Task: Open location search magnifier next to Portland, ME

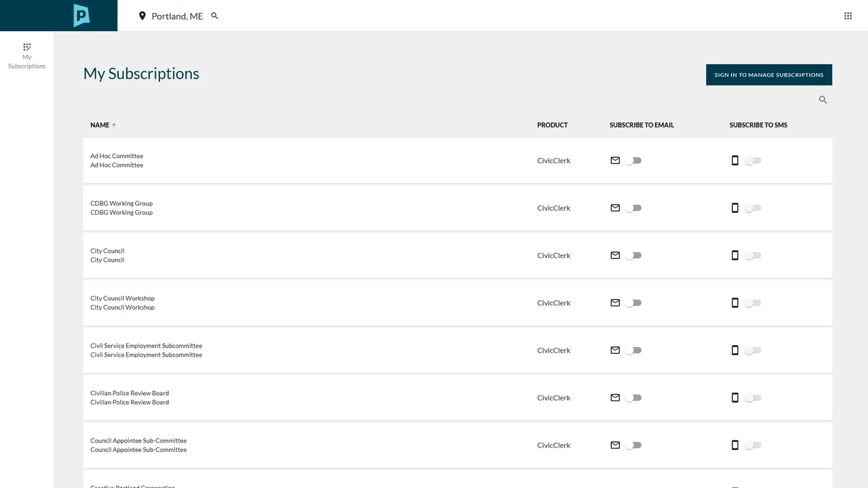Action: (214, 16)
